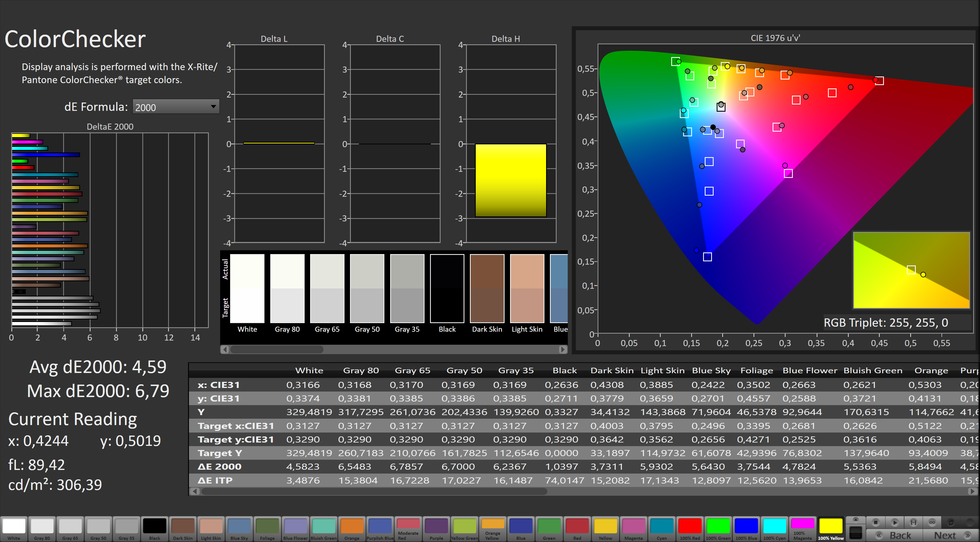The height and width of the screenshot is (542, 980).
Task: Select the Foliage patch
Action: tap(267, 529)
